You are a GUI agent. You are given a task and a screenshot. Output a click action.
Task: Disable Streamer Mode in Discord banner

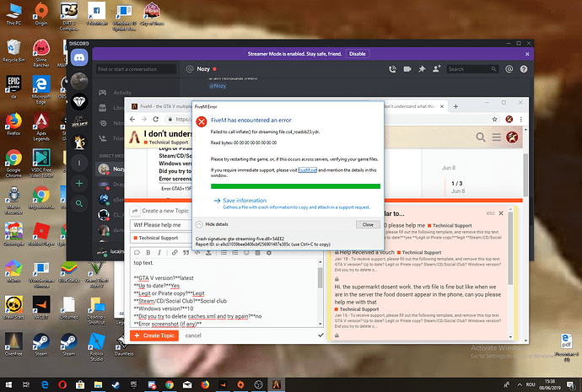(x=358, y=53)
